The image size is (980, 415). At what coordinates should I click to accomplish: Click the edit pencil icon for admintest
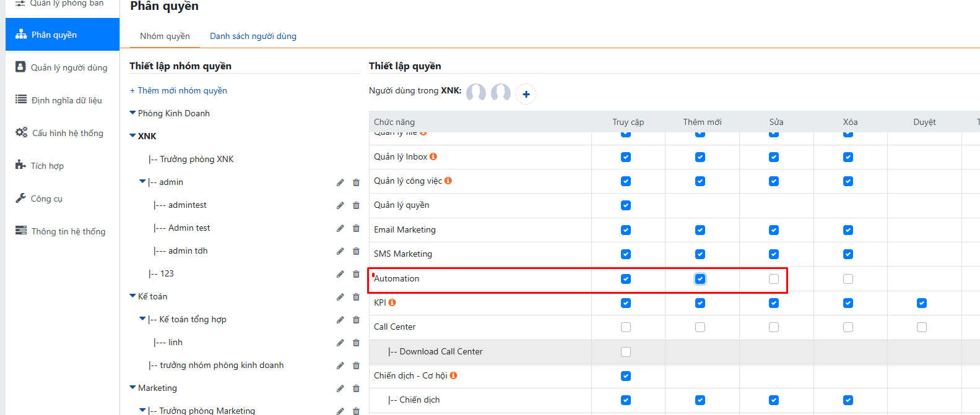340,205
